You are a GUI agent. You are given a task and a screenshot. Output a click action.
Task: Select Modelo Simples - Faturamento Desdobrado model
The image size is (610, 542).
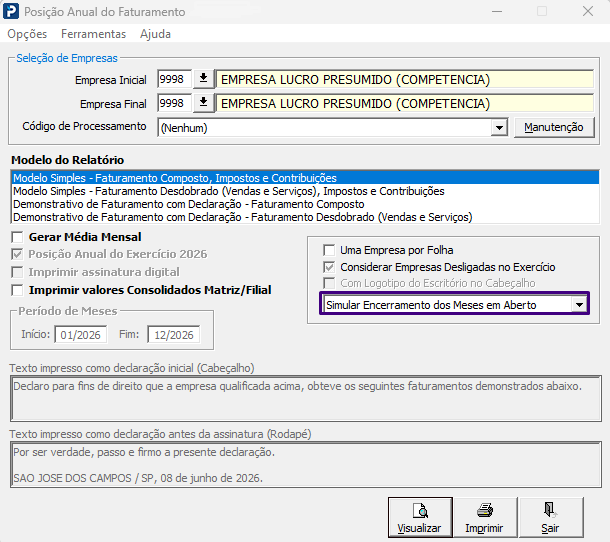tap(229, 191)
